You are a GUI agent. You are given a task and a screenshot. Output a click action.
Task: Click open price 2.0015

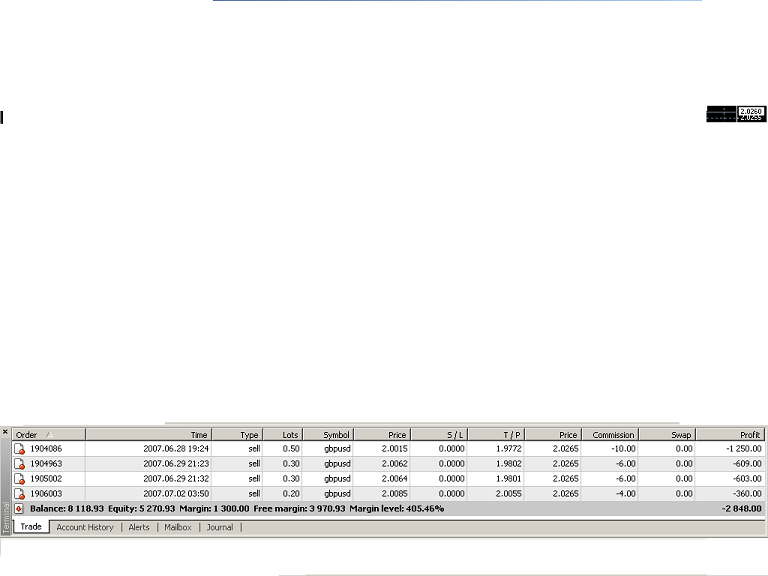coord(394,449)
